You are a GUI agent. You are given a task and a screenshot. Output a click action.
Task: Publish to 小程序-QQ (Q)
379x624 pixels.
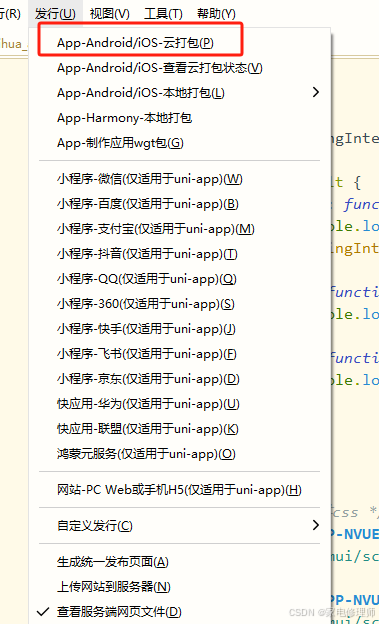click(147, 279)
